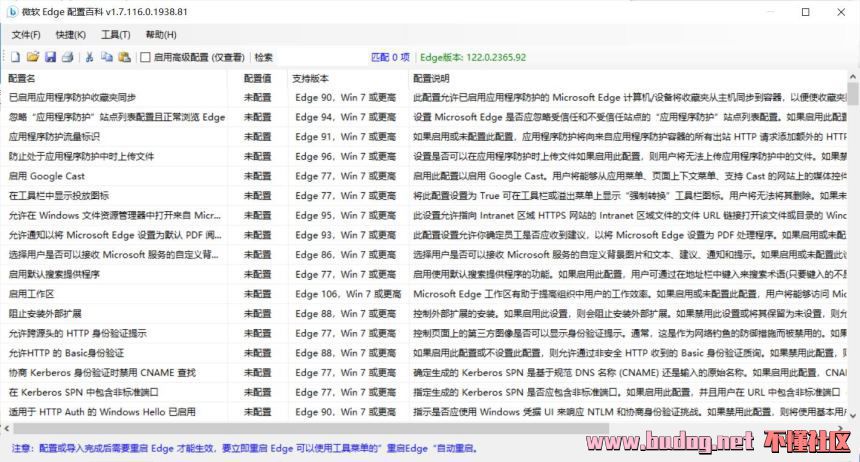Select row 应用程序防护流量标识

[x=425, y=137]
